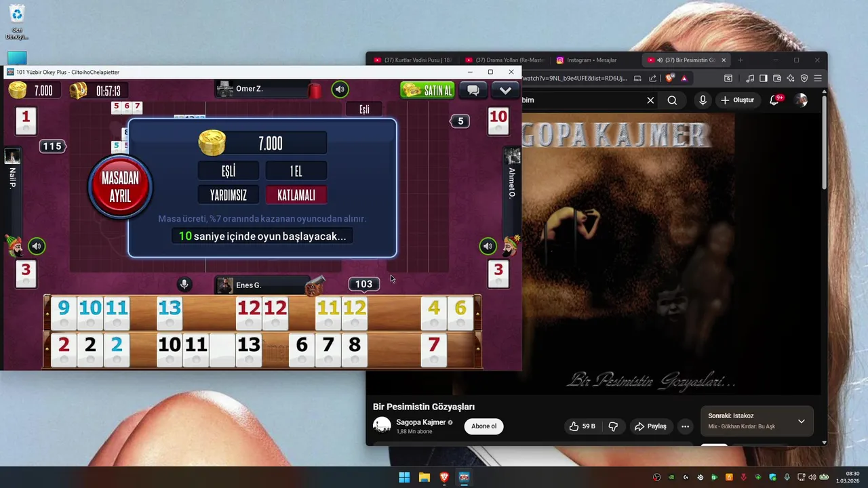Click the treasure chest timer icon
The height and width of the screenshot is (488, 868).
coord(79,91)
